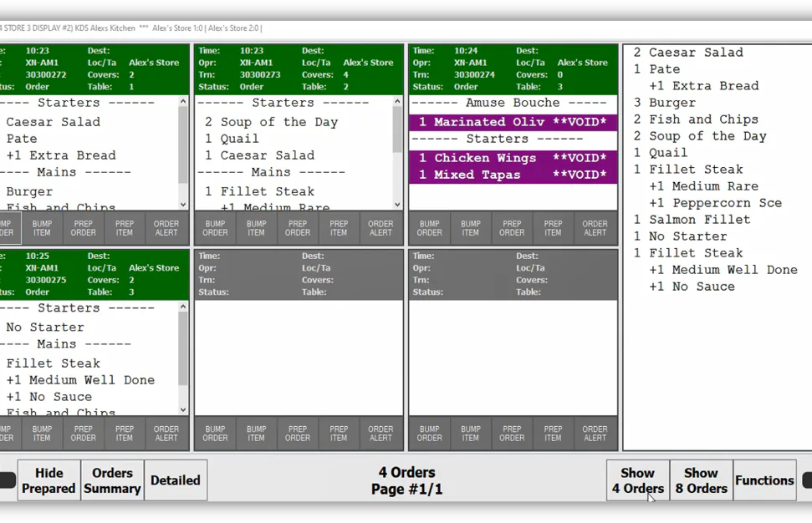Click order 30300273 green header
Screen dimensions: 812x523
299,69
